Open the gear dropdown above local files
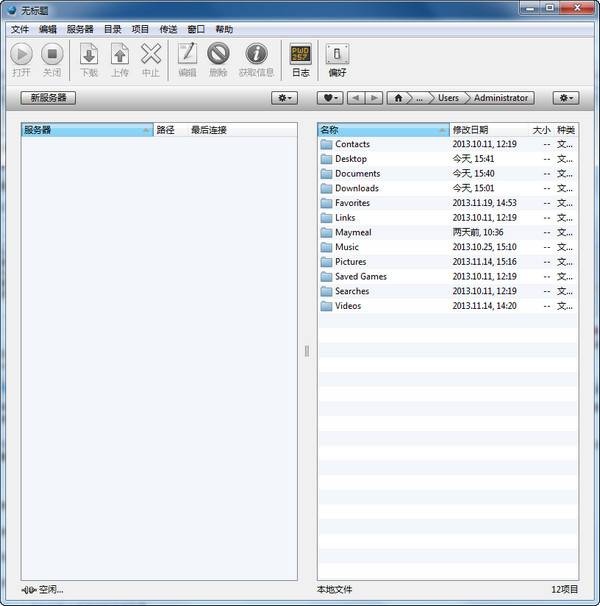Screen dimensions: 600x606 566,98
